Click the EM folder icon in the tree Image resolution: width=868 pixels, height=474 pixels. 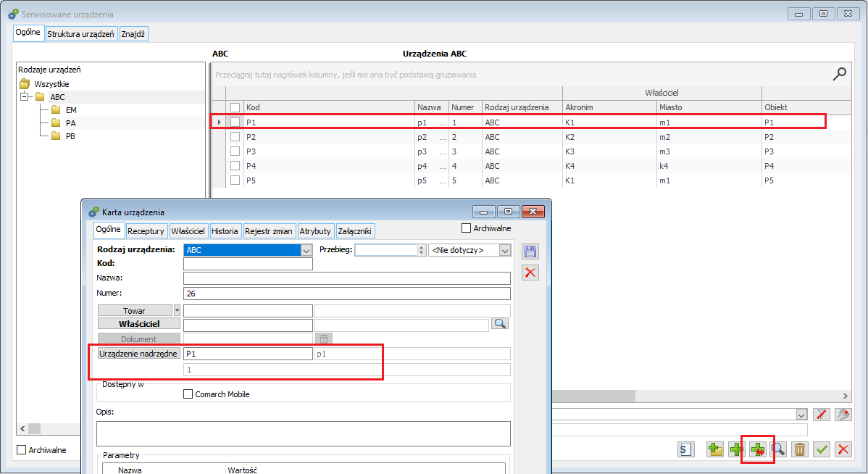56,109
